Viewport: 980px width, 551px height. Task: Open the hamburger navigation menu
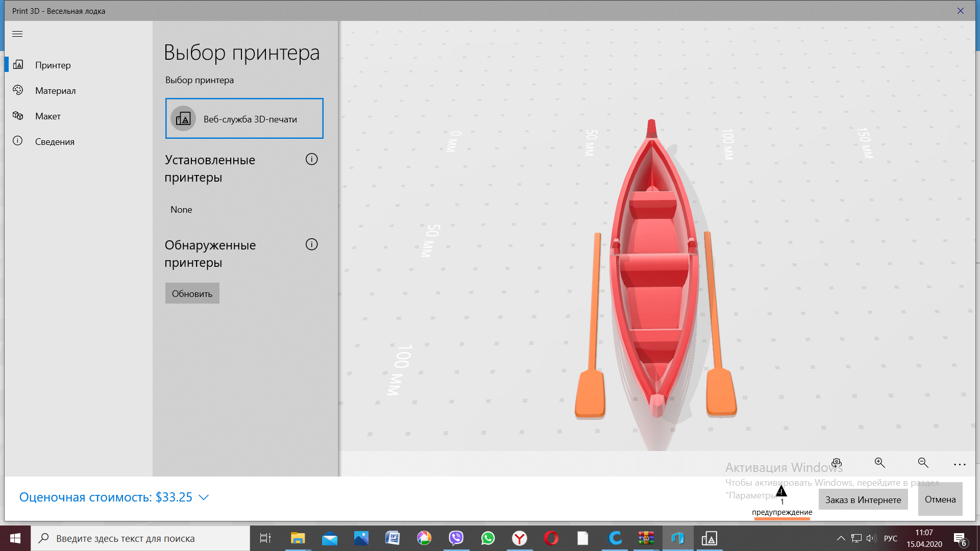(17, 34)
